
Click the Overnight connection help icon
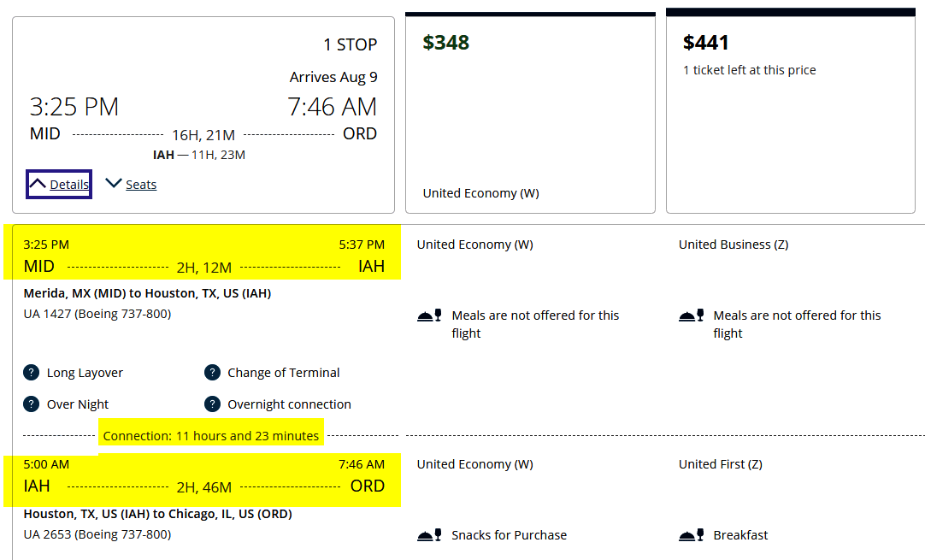click(x=212, y=404)
